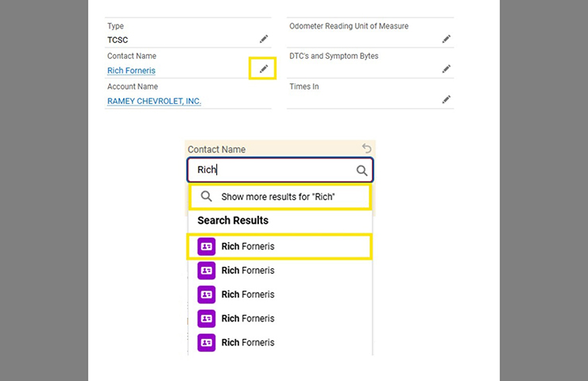Click the purple contact icon of the first result

207,247
